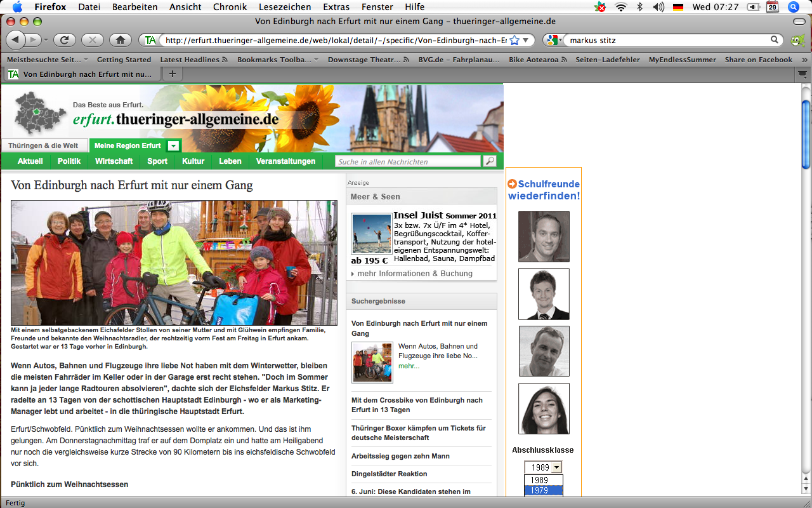Image resolution: width=812 pixels, height=508 pixels.
Task: Open the Fenster menu
Action: click(377, 7)
